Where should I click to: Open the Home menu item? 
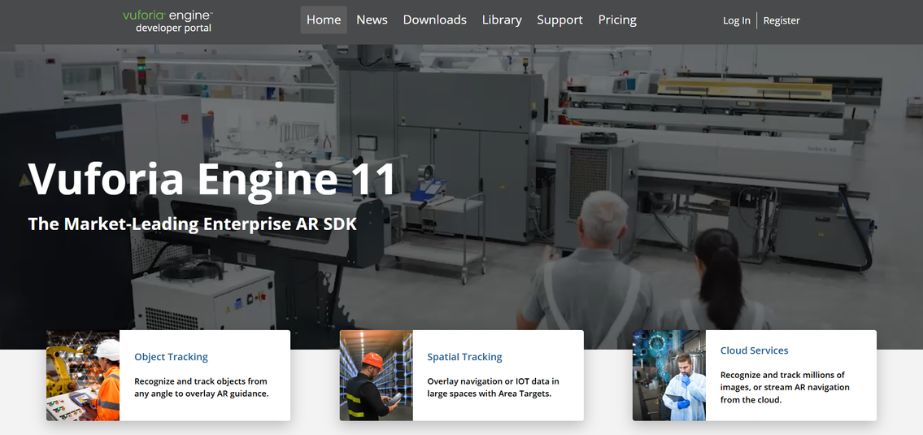pyautogui.click(x=323, y=20)
